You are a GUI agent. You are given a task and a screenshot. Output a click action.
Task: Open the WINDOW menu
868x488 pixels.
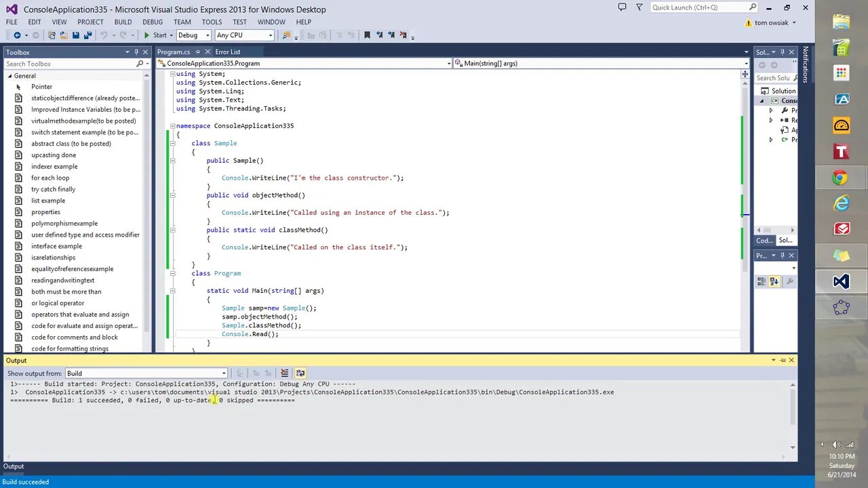tap(271, 22)
